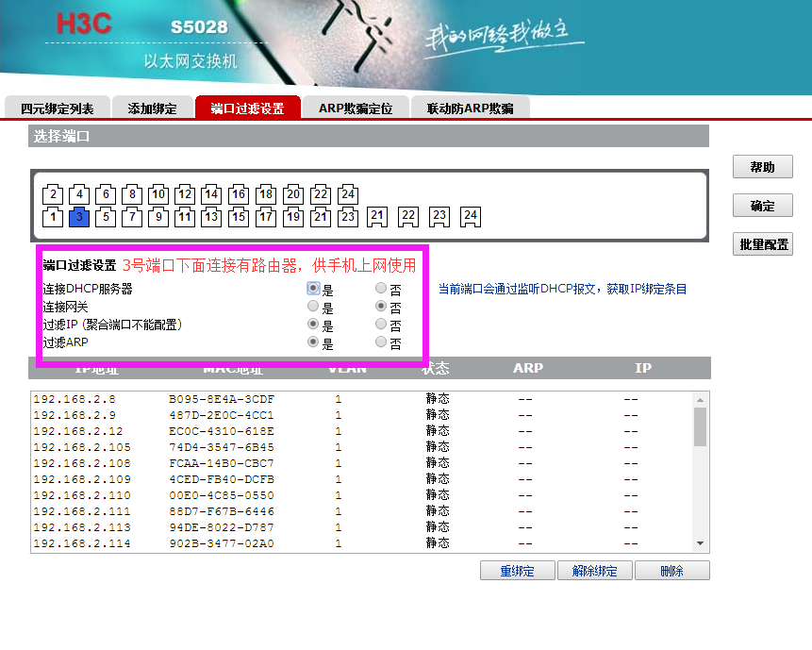Select port 8 icon
This screenshot has width=812, height=650.
132,194
